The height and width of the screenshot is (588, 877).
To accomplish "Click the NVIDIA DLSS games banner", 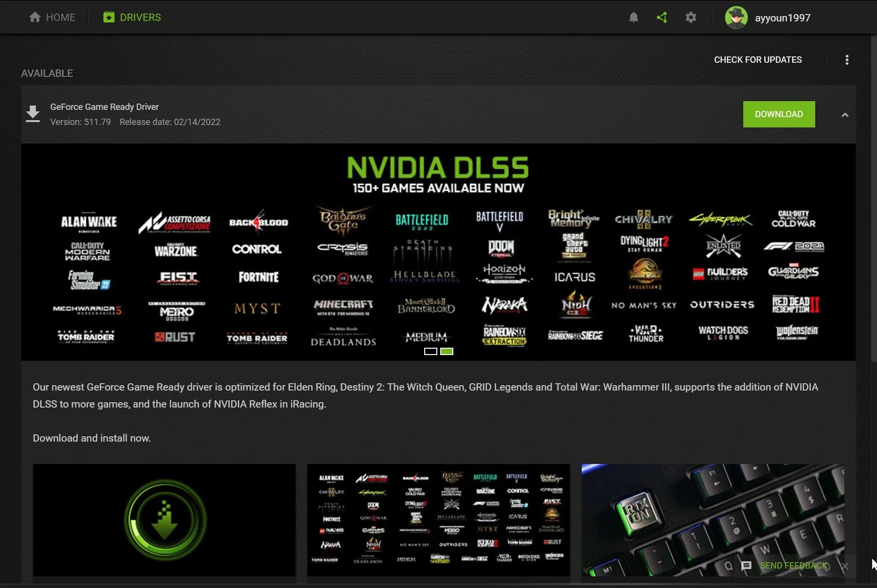I will tap(438, 252).
